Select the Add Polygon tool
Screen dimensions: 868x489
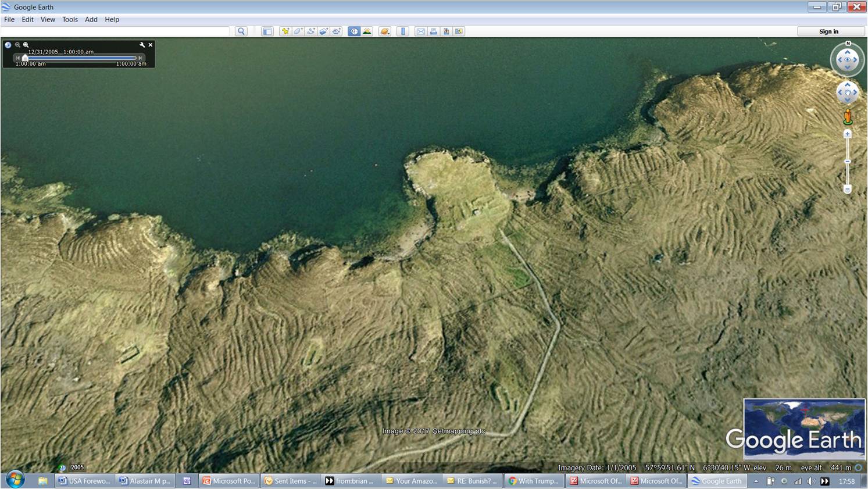(x=298, y=31)
